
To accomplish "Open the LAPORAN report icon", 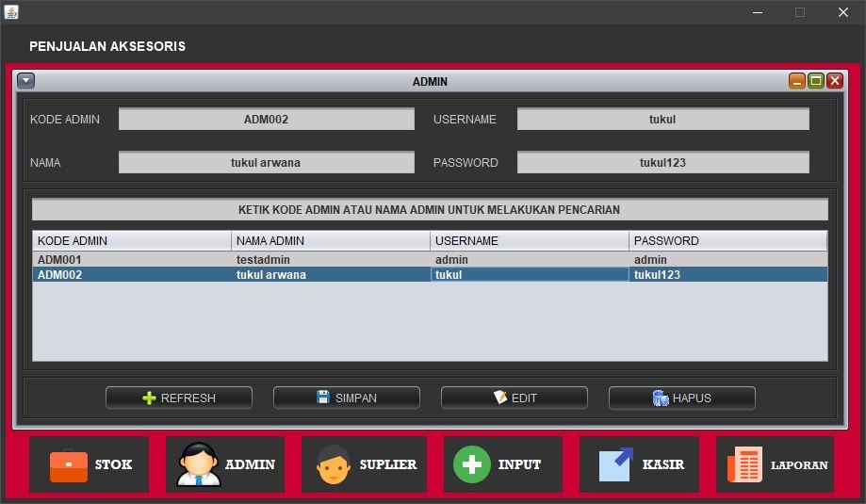I will click(744, 464).
